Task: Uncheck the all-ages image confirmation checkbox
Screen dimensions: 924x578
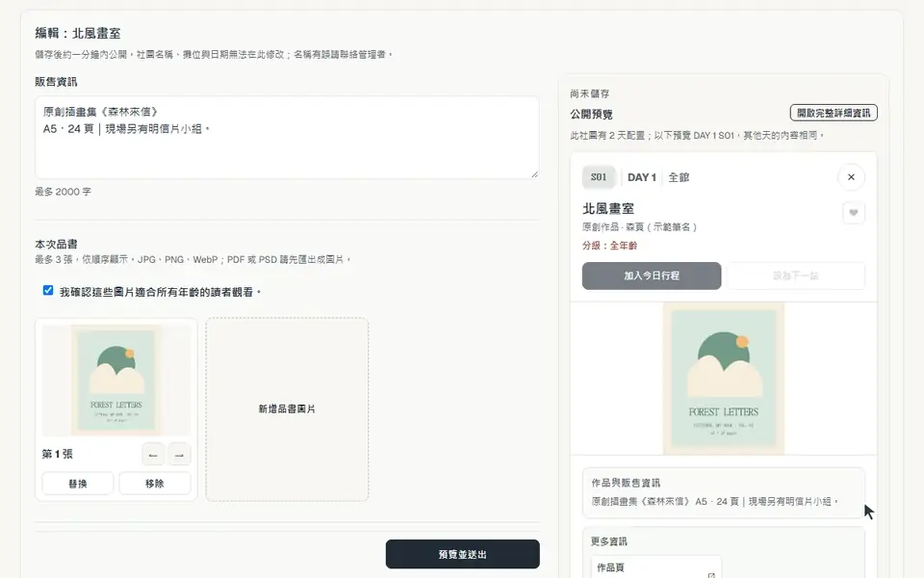Action: (x=48, y=290)
